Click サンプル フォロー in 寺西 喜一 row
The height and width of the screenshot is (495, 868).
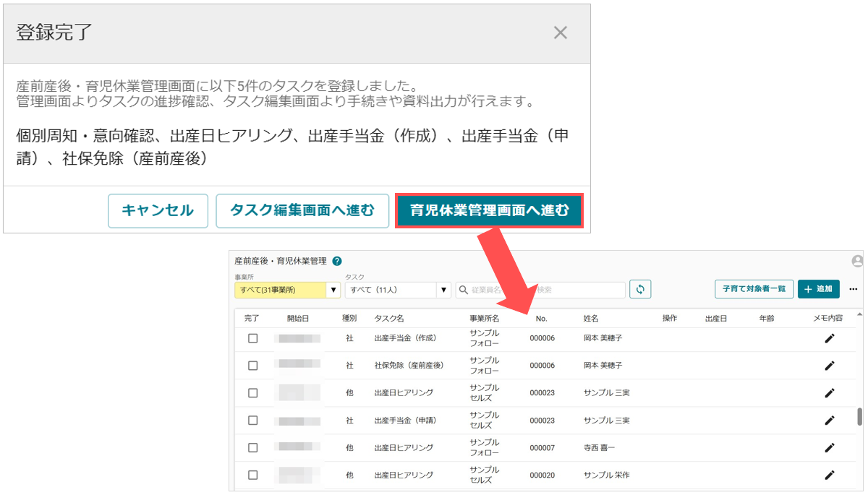484,448
